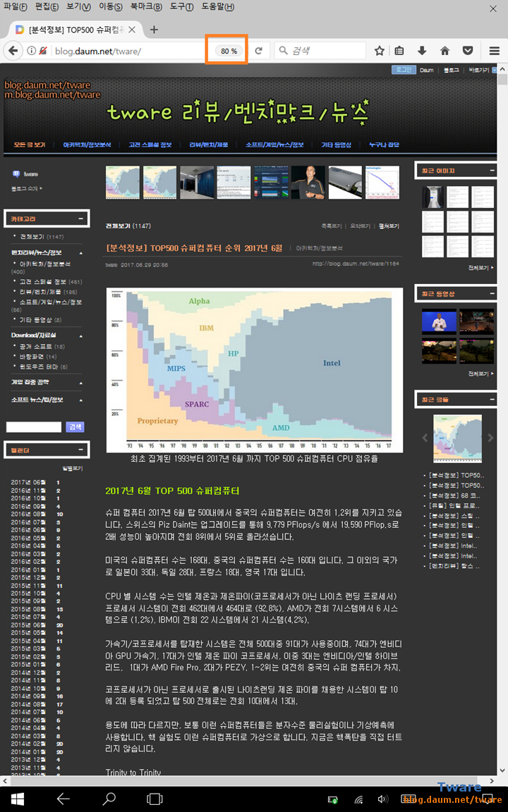508x812 pixels.
Task: Toggle the 게임 집중 공략 category group arrow
Action: click(81, 382)
